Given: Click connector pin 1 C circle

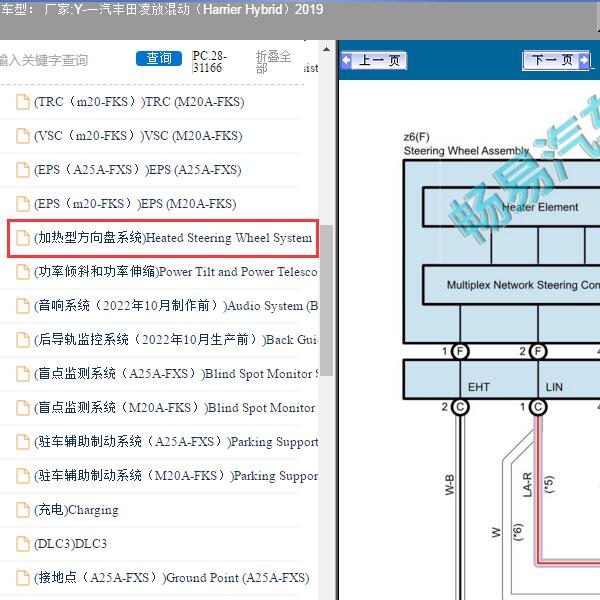Looking at the screenshot, I should 538,407.
